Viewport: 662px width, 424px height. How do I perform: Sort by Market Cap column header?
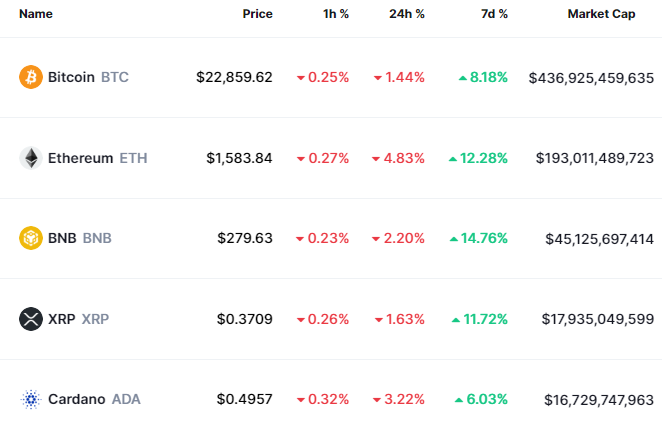click(601, 15)
